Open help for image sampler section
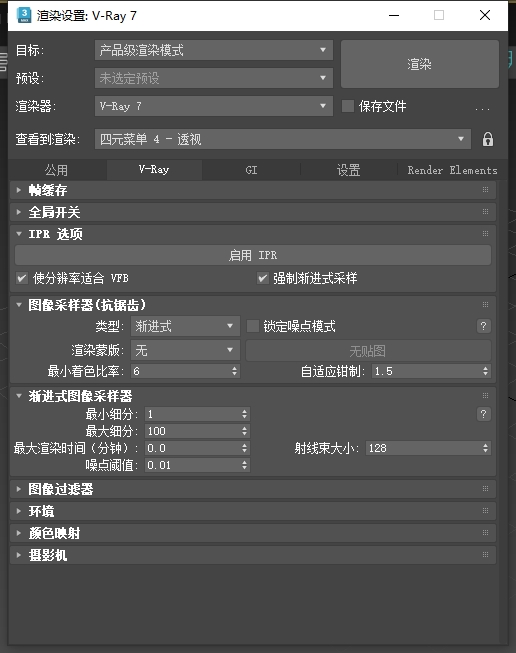The image size is (516, 653). (484, 326)
